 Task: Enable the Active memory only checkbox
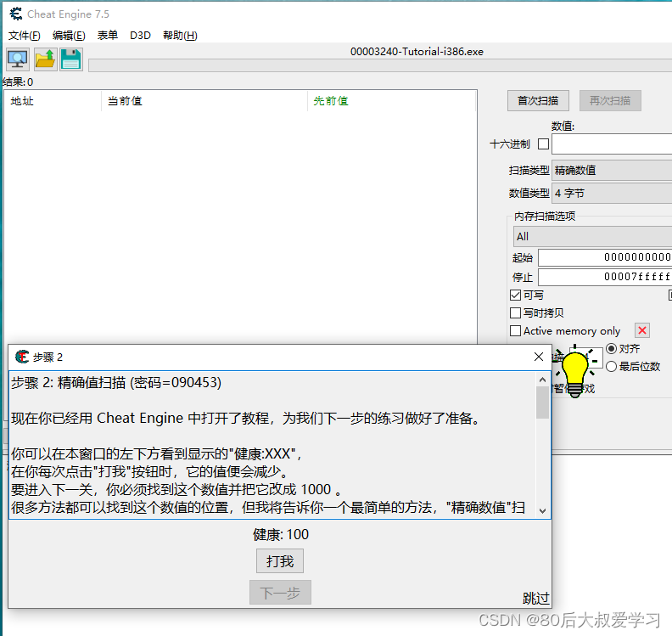(516, 330)
